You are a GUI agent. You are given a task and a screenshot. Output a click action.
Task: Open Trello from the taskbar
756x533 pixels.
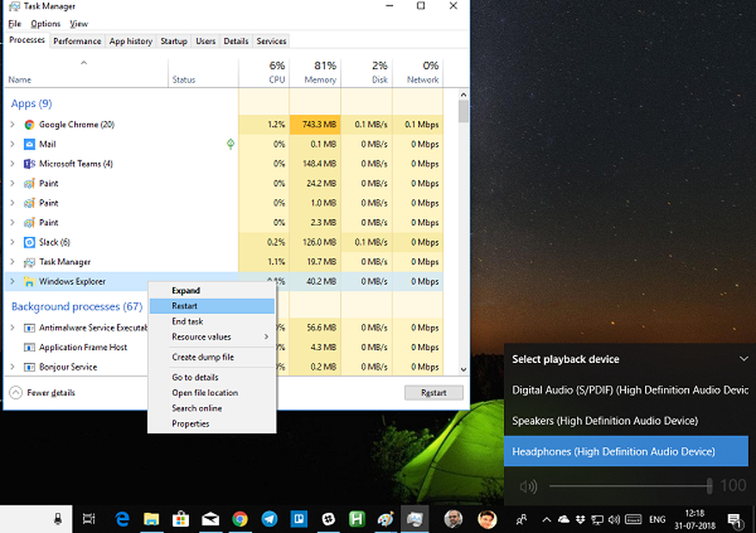click(x=299, y=519)
